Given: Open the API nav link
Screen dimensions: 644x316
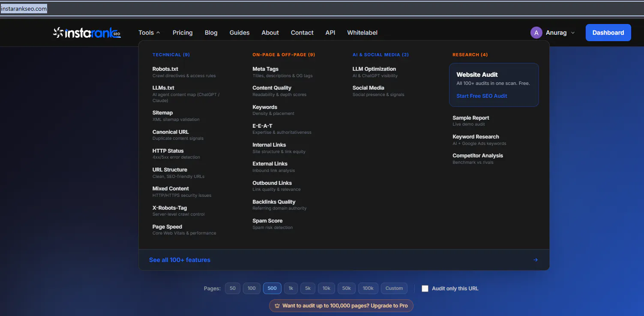Looking at the screenshot, I should pyautogui.click(x=330, y=33).
